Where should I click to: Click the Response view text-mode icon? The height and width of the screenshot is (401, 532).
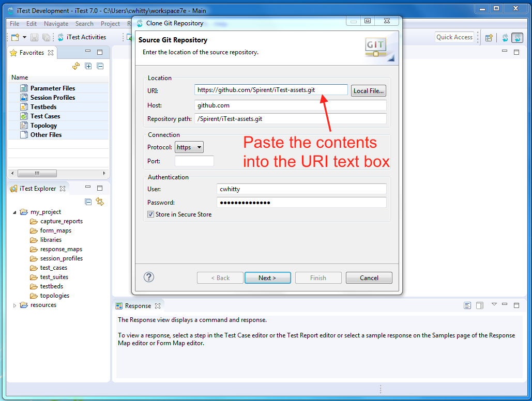[x=467, y=306]
